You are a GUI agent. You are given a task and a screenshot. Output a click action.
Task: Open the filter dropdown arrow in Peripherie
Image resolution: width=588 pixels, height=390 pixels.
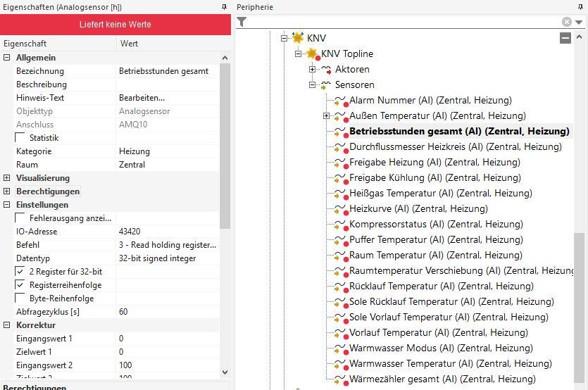pos(579,22)
